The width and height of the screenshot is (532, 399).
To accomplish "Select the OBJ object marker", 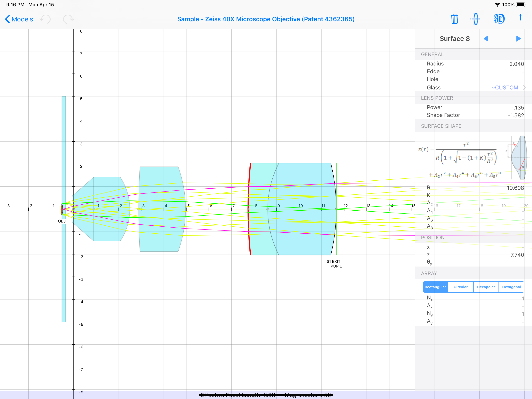I will 62,209.
